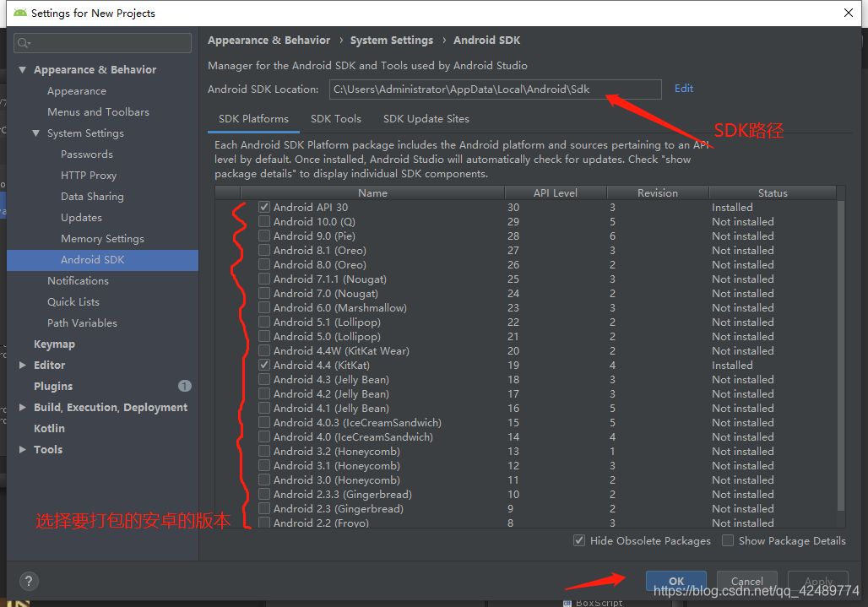
Task: Select the Android 4.3 (Jelly Bean) row name
Action: pos(331,380)
